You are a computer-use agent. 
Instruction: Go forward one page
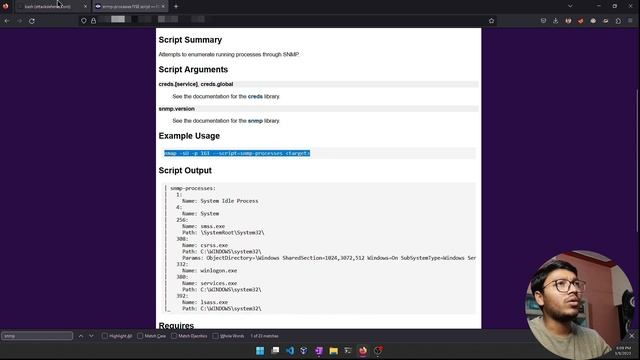[x=19, y=21]
